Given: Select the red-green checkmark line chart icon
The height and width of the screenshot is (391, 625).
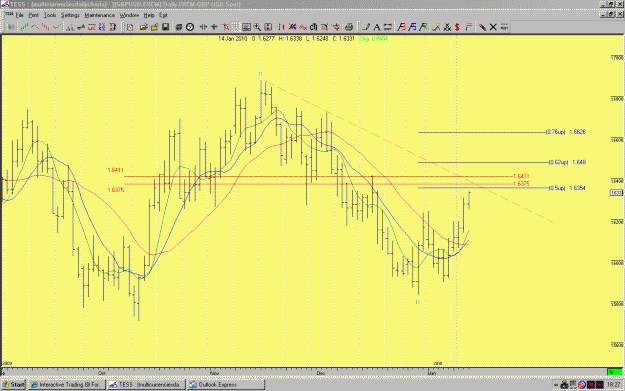Looking at the screenshot, I should [x=57, y=27].
